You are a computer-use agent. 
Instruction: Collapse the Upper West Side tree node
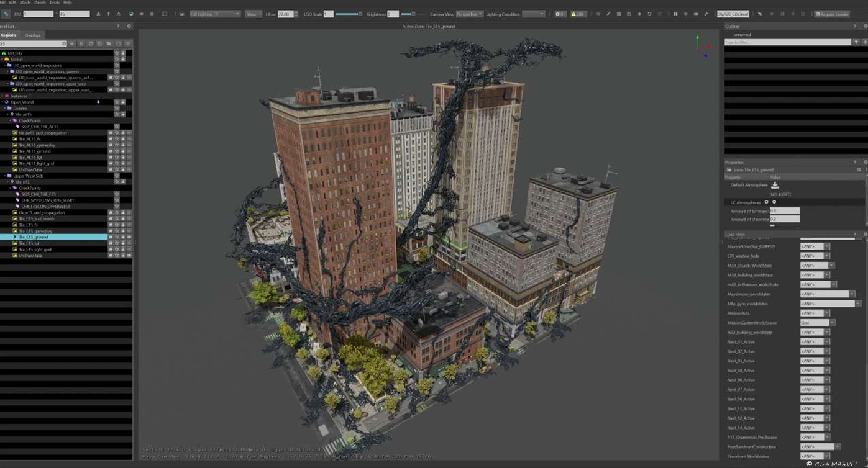coord(6,176)
